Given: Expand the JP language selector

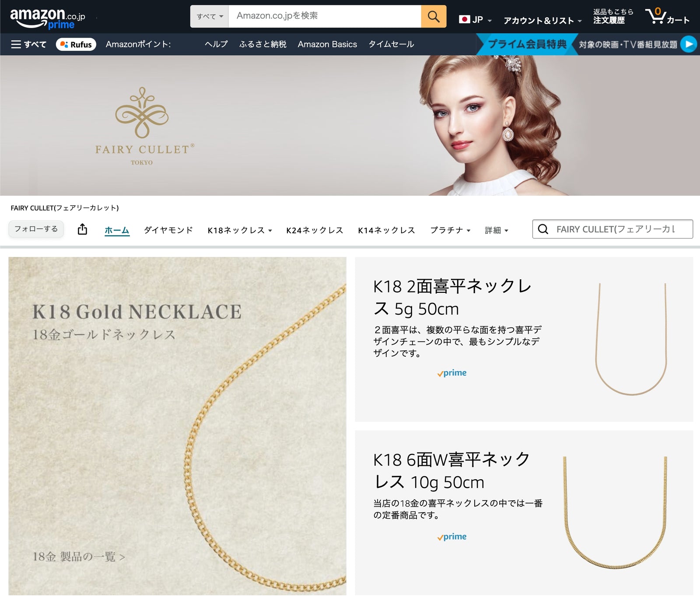Looking at the screenshot, I should click(x=476, y=20).
